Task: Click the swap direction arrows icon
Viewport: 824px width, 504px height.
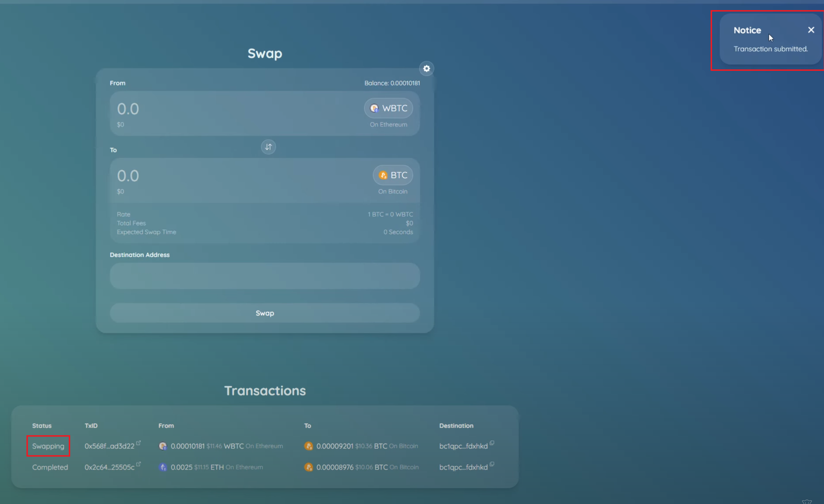Action: click(x=268, y=147)
